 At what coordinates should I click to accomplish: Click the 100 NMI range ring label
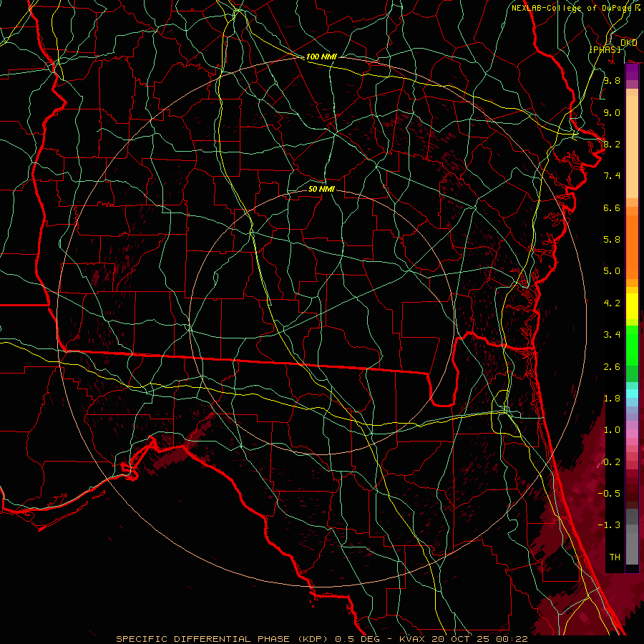321,57
